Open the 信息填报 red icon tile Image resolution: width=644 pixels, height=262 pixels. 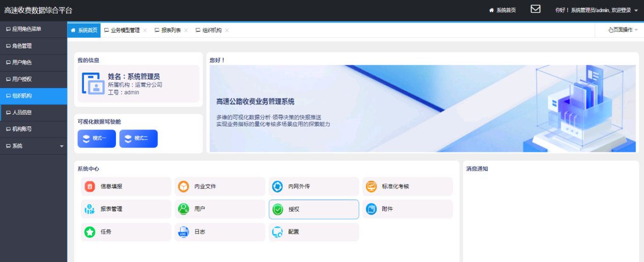pyautogui.click(x=90, y=186)
